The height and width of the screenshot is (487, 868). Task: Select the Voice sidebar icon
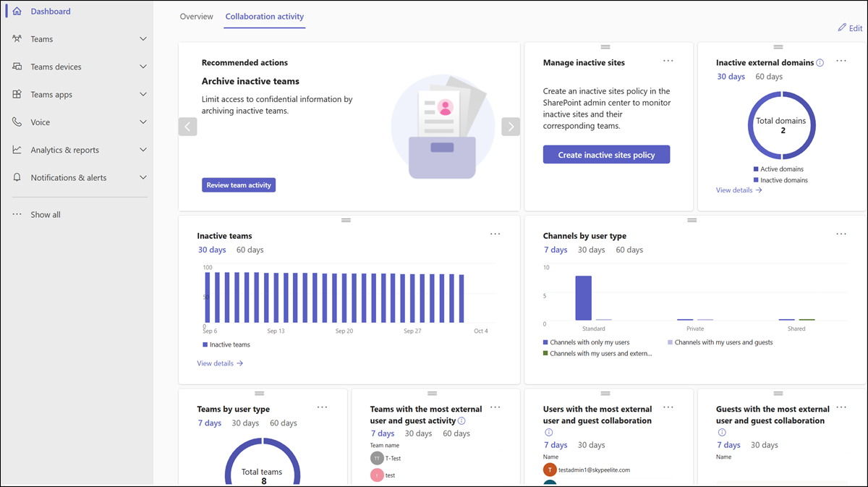(x=17, y=122)
